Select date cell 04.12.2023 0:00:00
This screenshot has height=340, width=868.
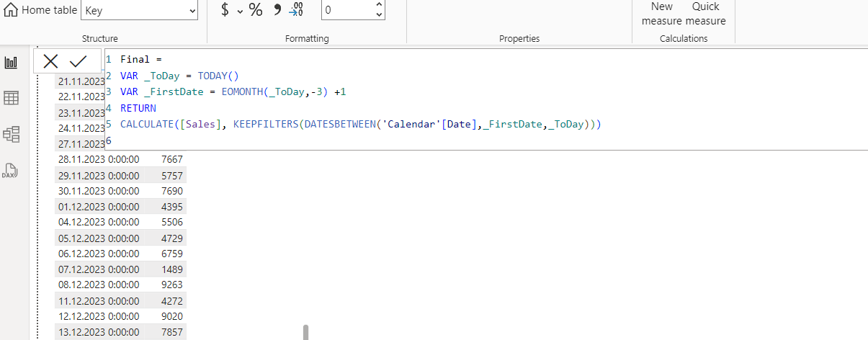99,223
